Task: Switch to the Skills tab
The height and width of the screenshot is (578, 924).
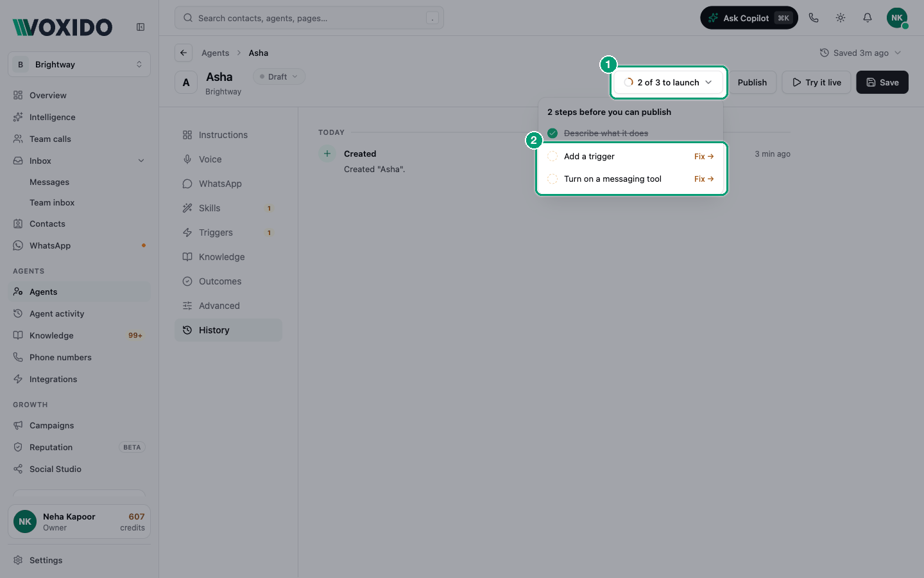Action: pos(228,208)
